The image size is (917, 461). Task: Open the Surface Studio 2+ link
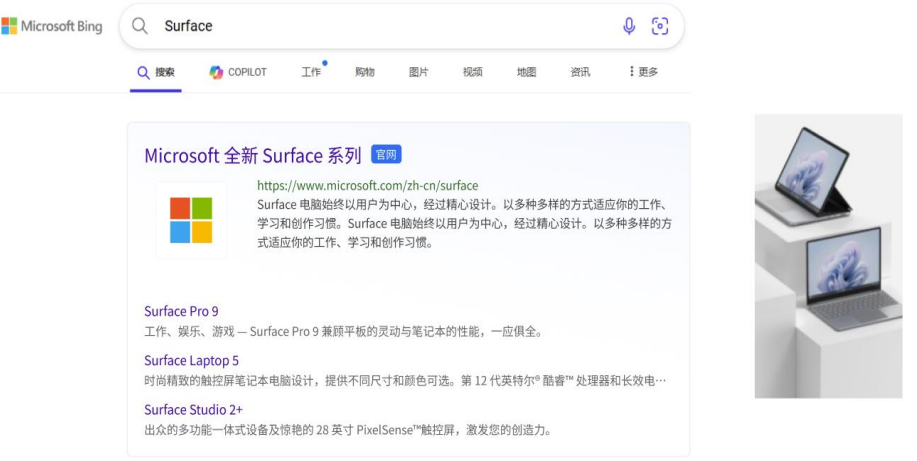click(x=194, y=410)
